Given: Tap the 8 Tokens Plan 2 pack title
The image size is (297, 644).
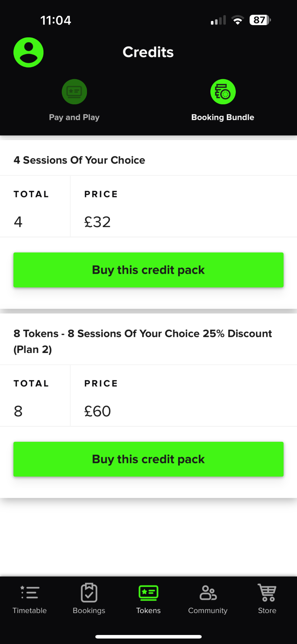Looking at the screenshot, I should (143, 341).
